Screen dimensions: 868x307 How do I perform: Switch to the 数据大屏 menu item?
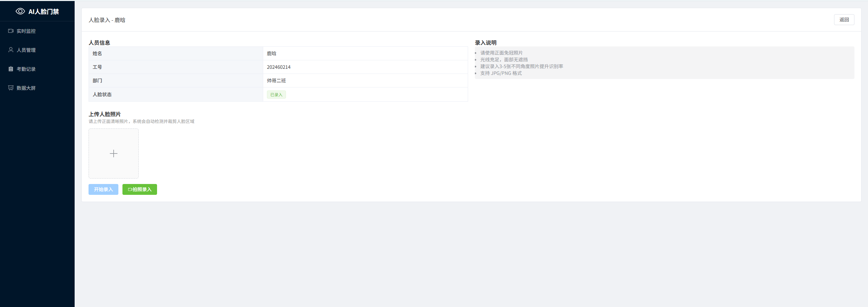tap(37, 88)
